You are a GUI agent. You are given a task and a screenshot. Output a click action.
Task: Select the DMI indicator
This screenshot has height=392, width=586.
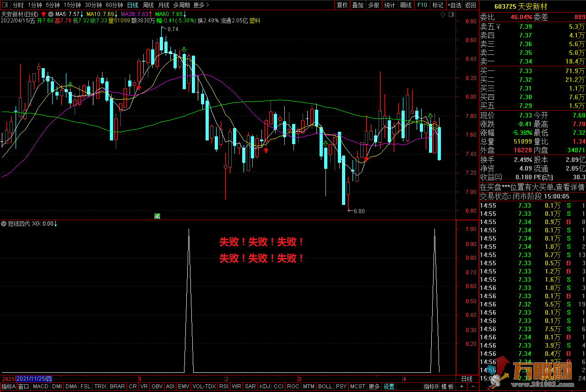pos(57,387)
